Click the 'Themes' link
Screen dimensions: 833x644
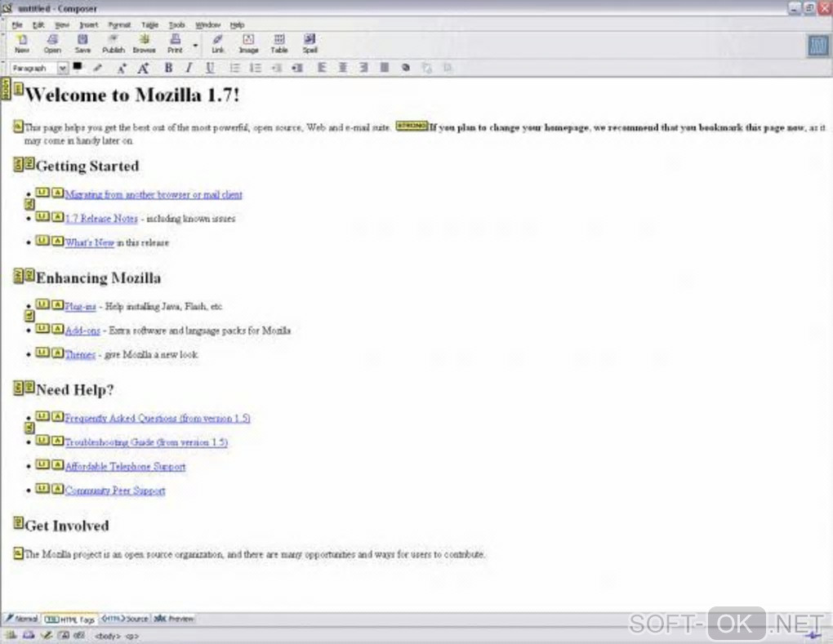[x=80, y=355]
